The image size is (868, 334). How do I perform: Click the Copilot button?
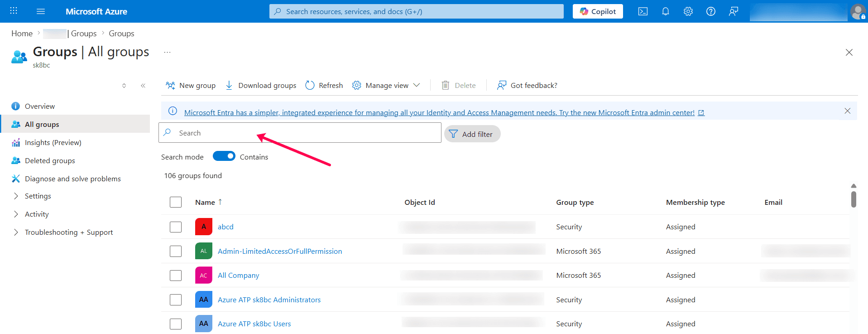pos(598,11)
